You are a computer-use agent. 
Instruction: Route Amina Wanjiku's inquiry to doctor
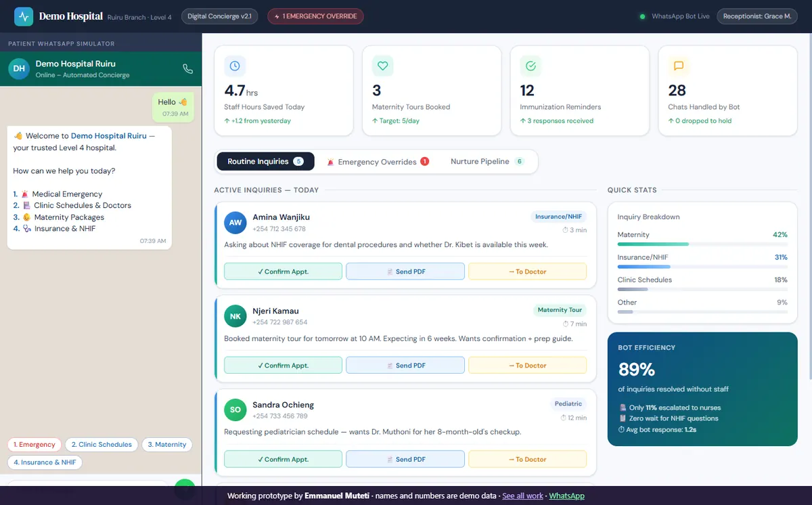coord(527,271)
